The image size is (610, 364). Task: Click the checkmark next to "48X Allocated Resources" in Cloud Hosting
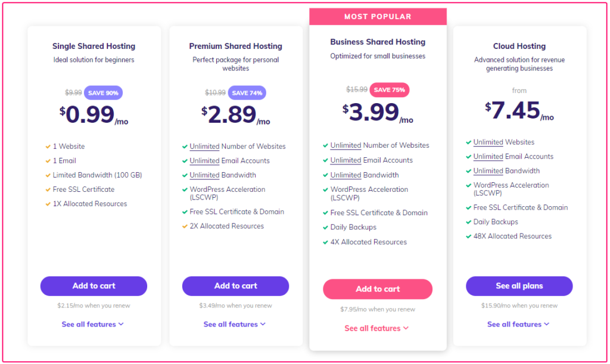coord(469,236)
